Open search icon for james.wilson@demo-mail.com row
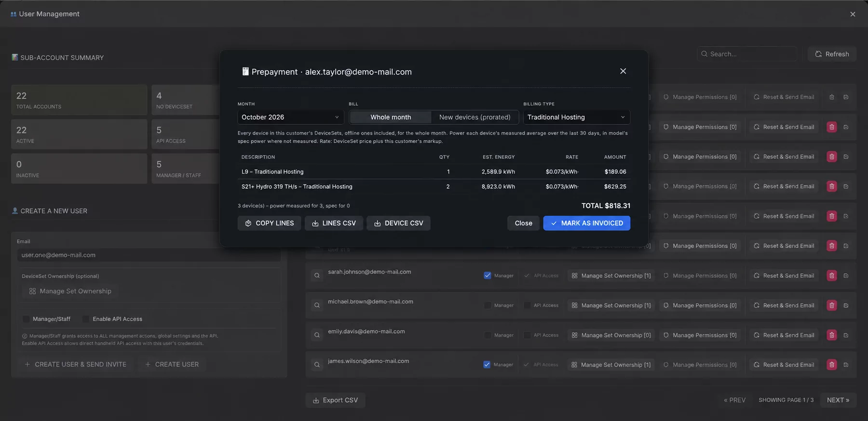 click(317, 365)
